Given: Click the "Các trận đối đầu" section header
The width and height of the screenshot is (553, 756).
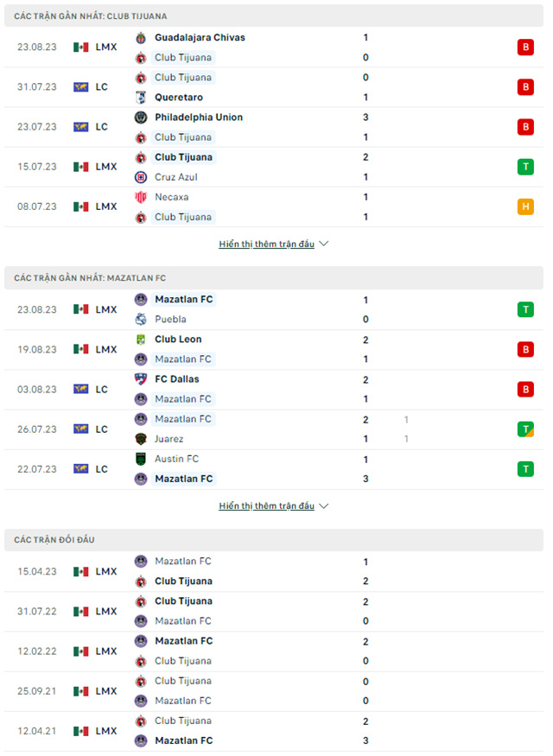Looking at the screenshot, I should pyautogui.click(x=54, y=540).
